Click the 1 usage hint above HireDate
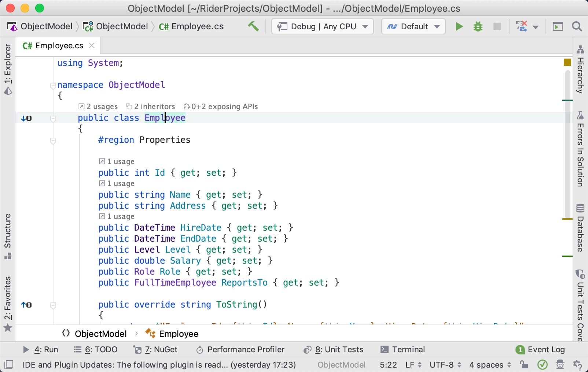This screenshot has width=588, height=372. [x=117, y=216]
